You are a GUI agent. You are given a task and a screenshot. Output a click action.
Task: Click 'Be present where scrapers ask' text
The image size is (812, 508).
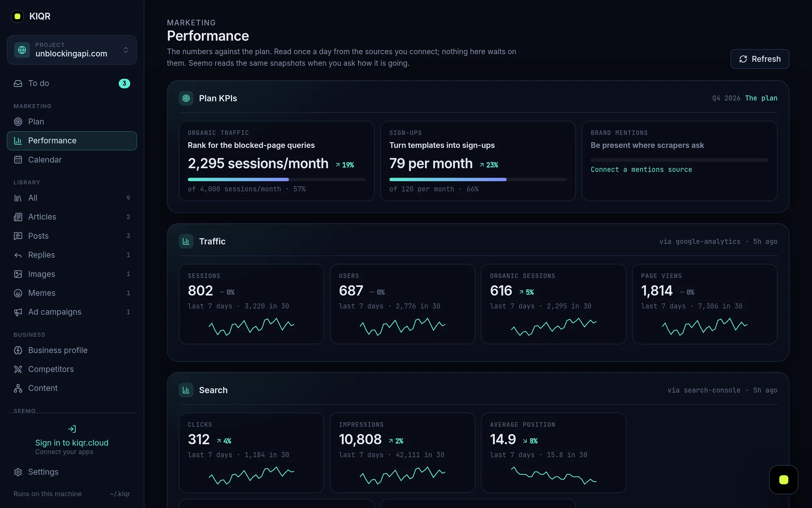click(x=647, y=145)
